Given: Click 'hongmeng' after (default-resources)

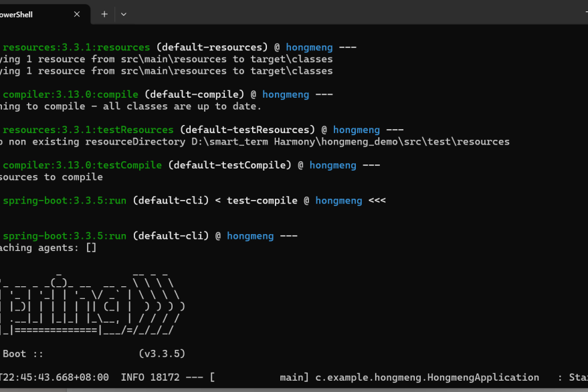Looking at the screenshot, I should [309, 47].
